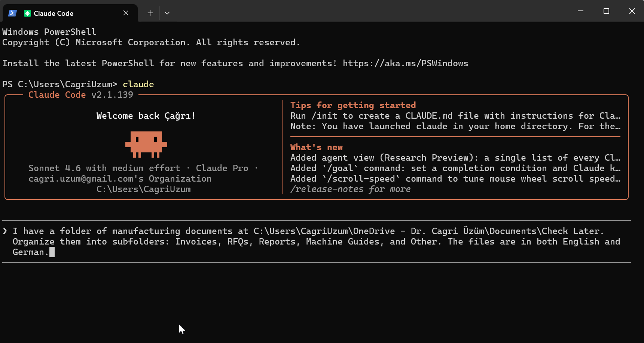Click the 'claude' command on the PS prompt line

click(x=138, y=84)
